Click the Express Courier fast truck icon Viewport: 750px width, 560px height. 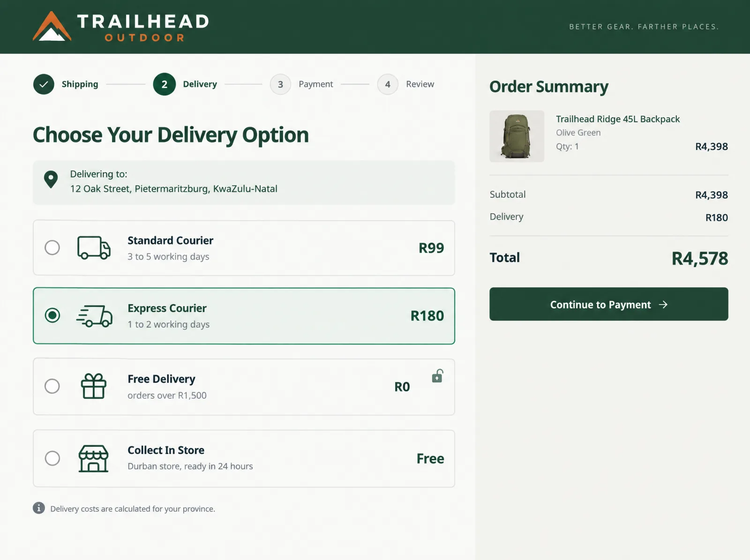(94, 316)
